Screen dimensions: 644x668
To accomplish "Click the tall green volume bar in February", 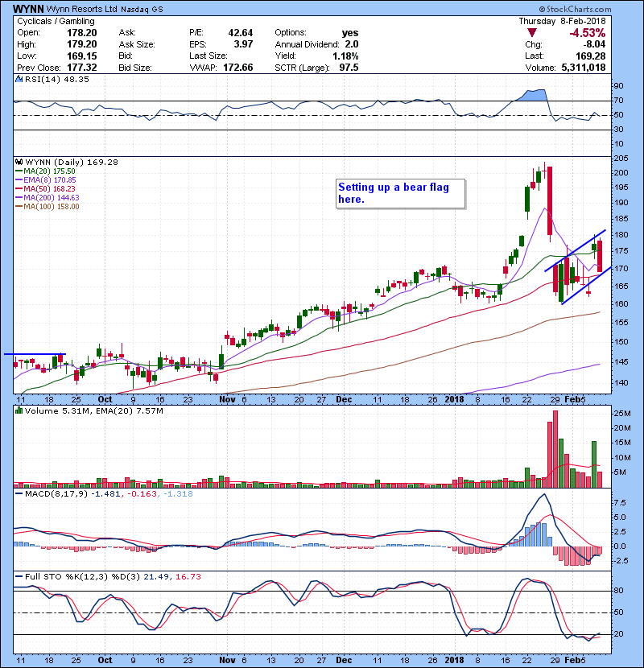I will pyautogui.click(x=594, y=464).
